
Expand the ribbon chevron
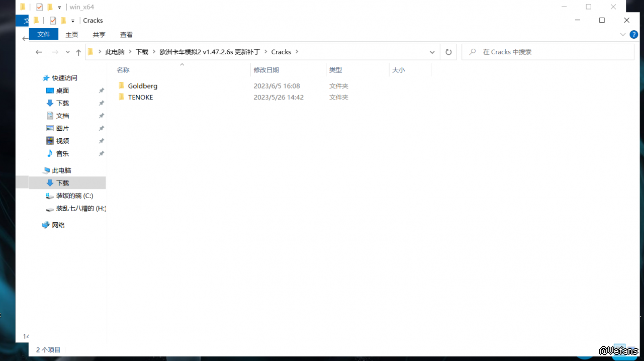pos(623,35)
